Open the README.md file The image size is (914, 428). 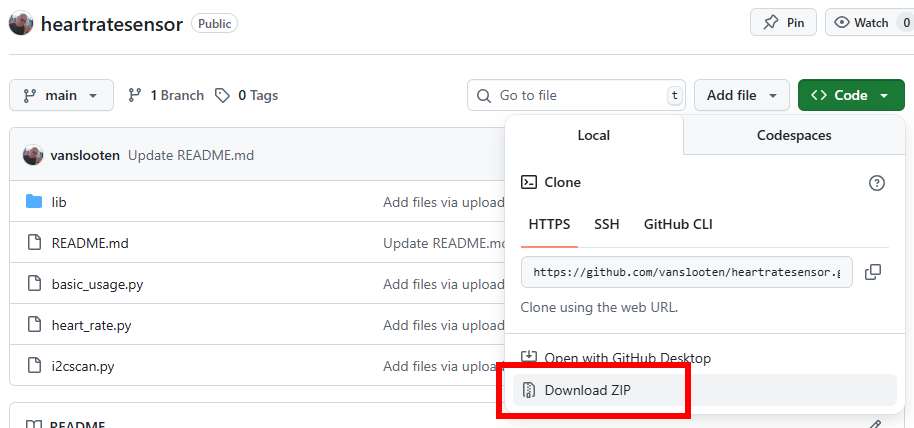90,243
